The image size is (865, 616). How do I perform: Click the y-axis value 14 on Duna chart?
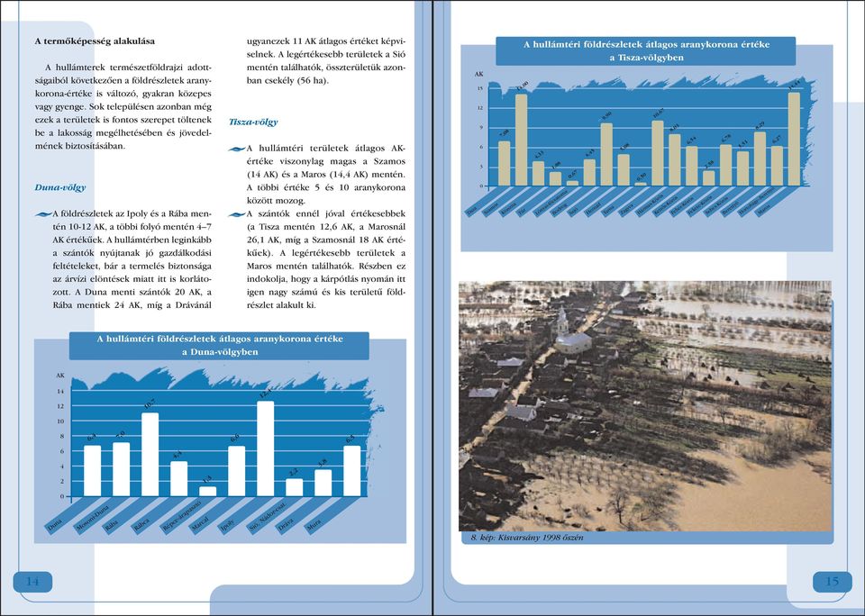pyautogui.click(x=60, y=392)
